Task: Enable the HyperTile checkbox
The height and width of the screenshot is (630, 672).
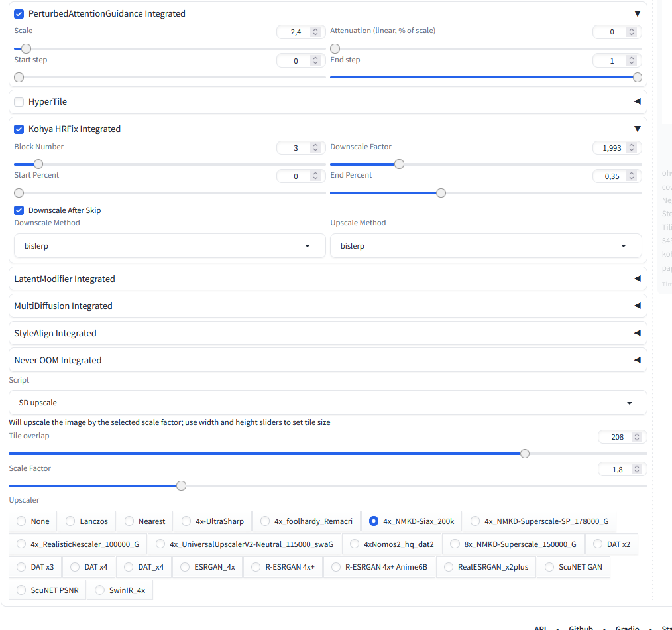Action: (19, 102)
